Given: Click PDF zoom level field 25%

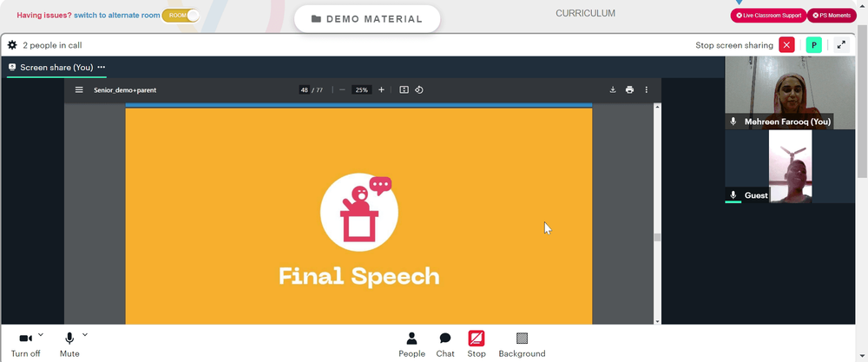Looking at the screenshot, I should [361, 89].
